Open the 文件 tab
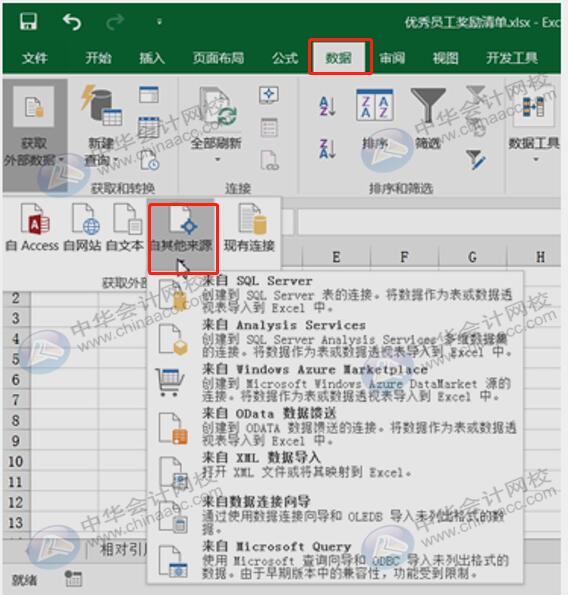This screenshot has height=595, width=568. pos(35,58)
